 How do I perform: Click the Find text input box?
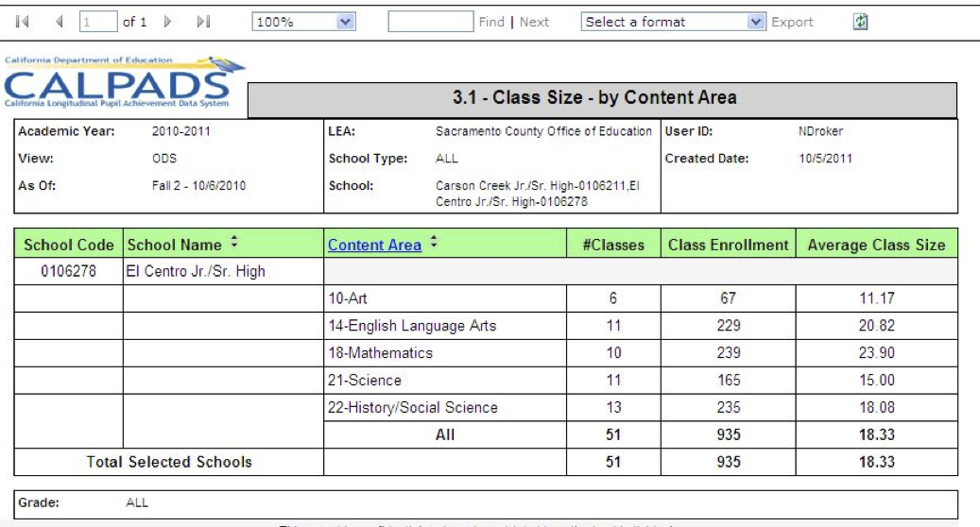431,22
